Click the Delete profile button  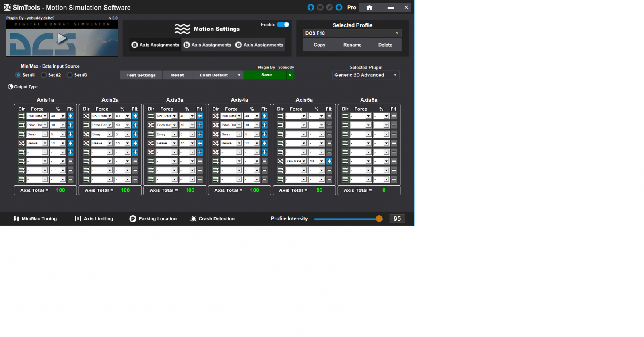coord(385,45)
